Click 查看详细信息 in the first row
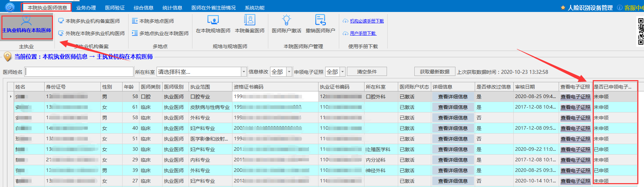644x187 pixels. pos(453,97)
